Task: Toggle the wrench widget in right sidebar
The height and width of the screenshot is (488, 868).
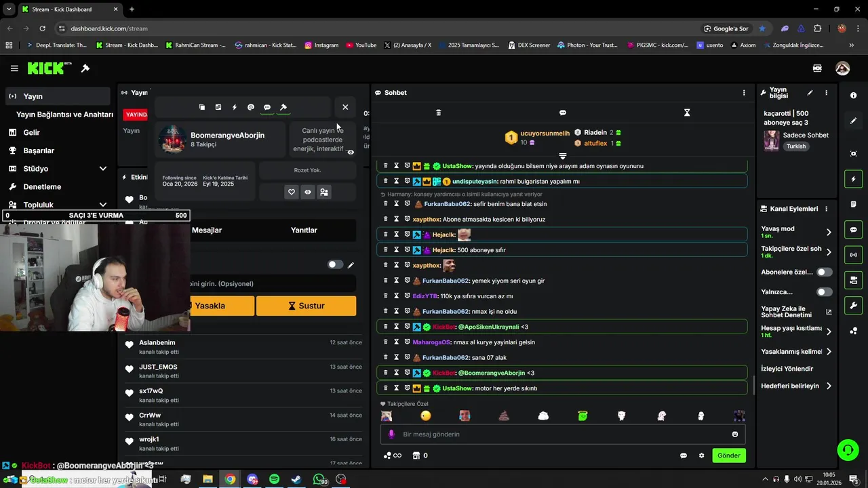Action: coord(853,306)
